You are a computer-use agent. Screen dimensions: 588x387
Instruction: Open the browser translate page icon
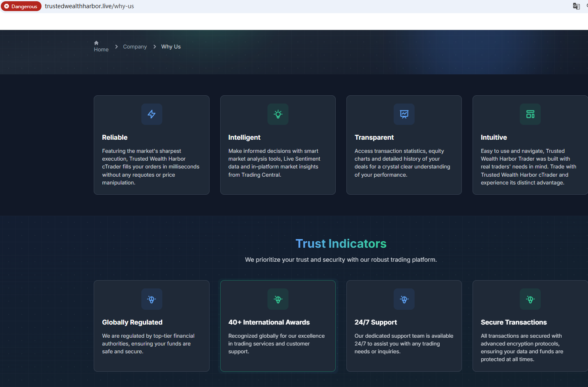tap(576, 6)
